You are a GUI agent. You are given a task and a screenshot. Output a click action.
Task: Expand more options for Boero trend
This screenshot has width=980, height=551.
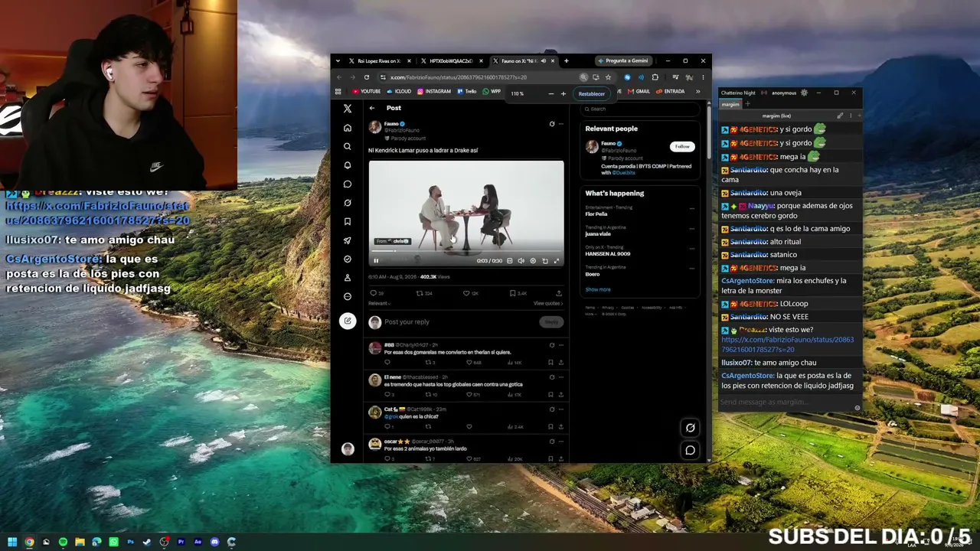click(x=691, y=269)
